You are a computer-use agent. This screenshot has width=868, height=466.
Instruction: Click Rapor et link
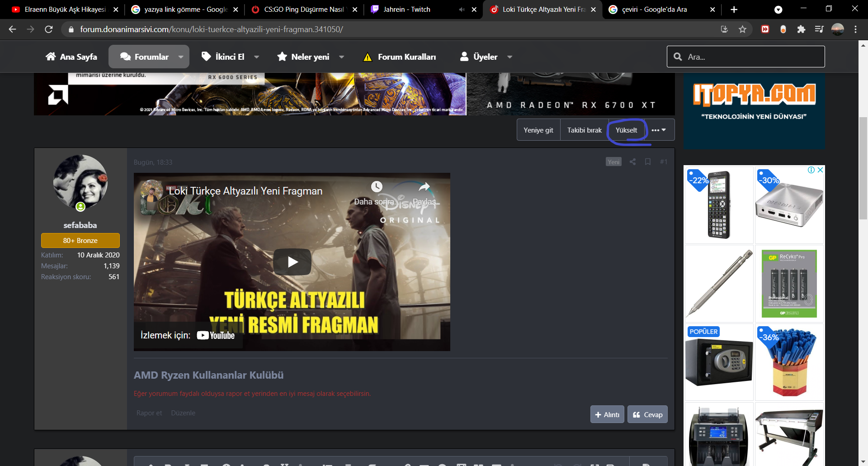[149, 413]
